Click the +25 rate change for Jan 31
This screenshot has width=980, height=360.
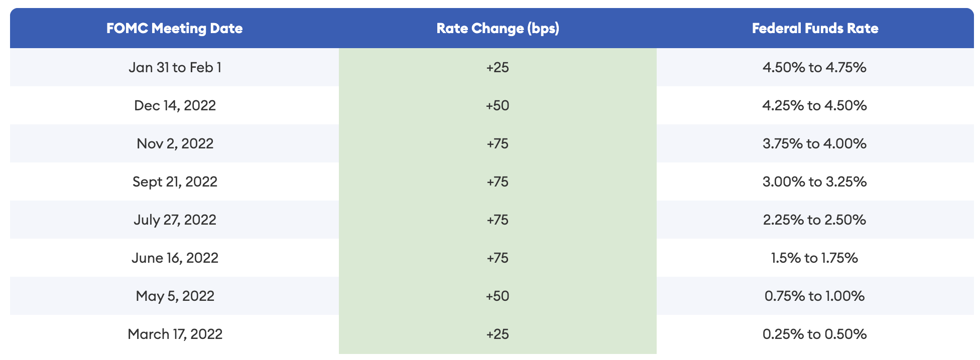pyautogui.click(x=498, y=67)
